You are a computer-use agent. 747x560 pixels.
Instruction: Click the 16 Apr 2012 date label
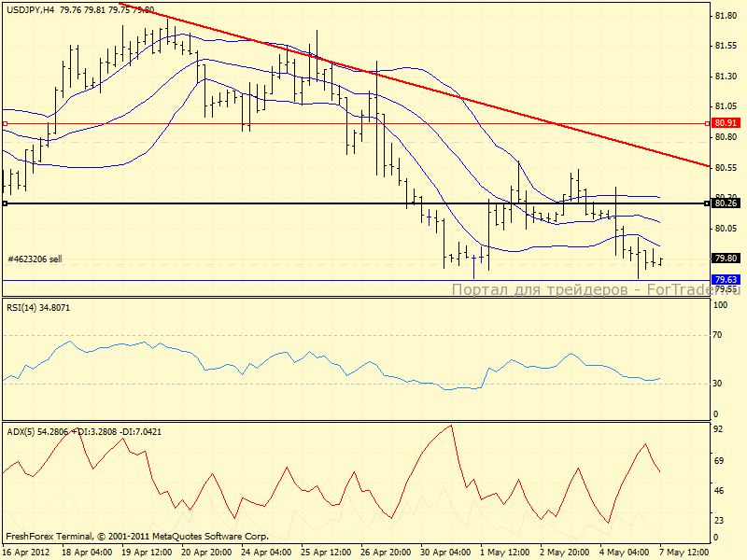pos(26,553)
